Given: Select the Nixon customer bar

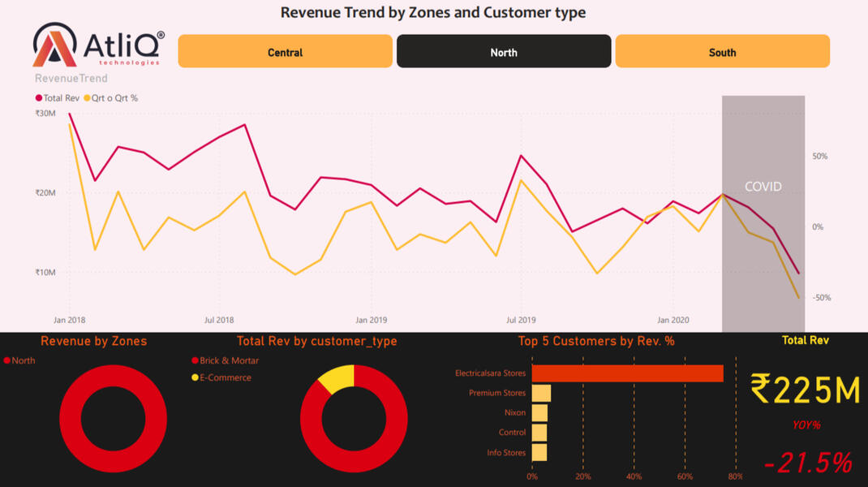Looking at the screenshot, I should (x=539, y=413).
